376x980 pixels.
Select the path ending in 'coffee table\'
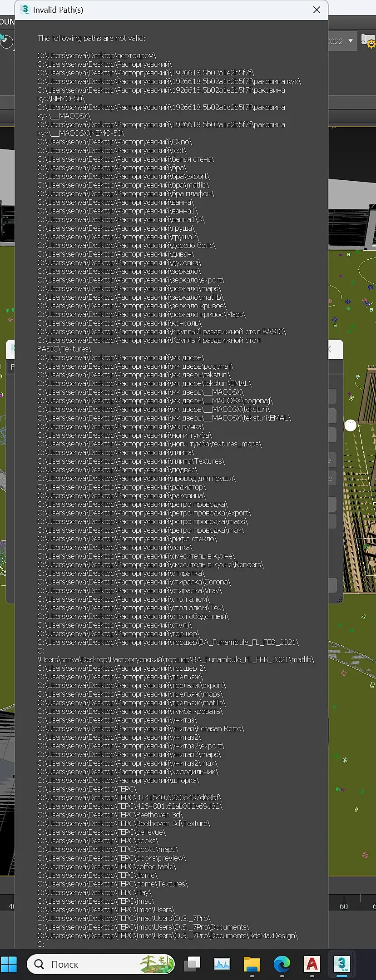[x=107, y=866]
